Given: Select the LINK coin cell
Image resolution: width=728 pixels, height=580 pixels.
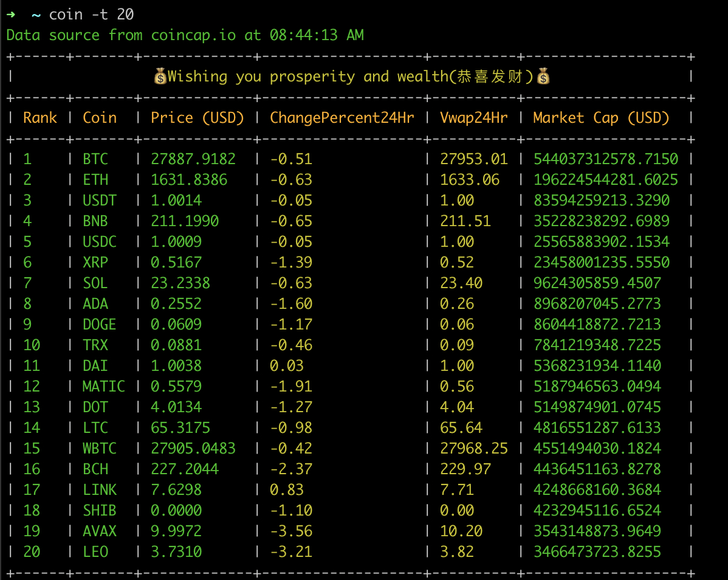Looking at the screenshot, I should 100,490.
